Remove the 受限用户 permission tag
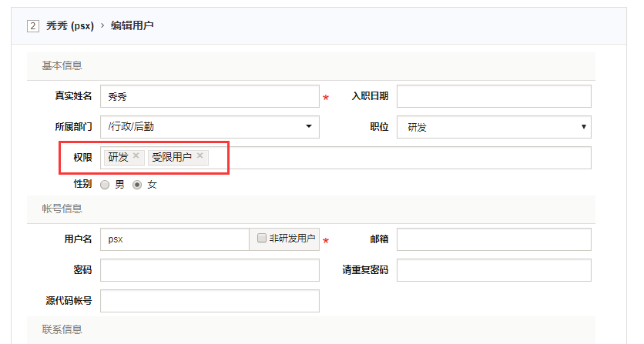Image resolution: width=644 pixels, height=344 pixels. coord(200,156)
